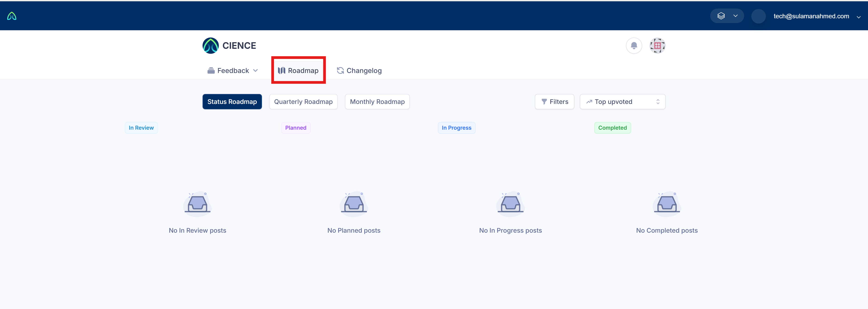This screenshot has width=868, height=309.
Task: Open the Top upvoted sort dropdown
Action: [622, 102]
